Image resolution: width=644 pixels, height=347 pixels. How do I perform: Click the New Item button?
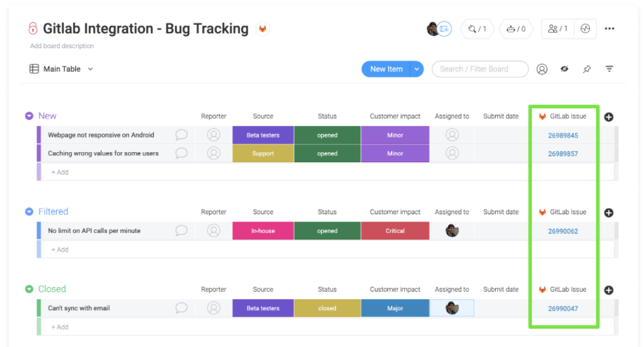386,69
